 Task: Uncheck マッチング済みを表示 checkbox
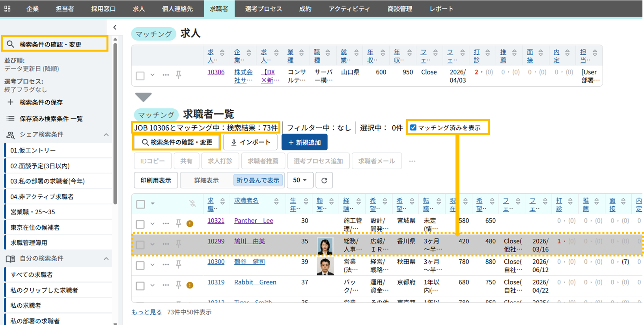[413, 128]
